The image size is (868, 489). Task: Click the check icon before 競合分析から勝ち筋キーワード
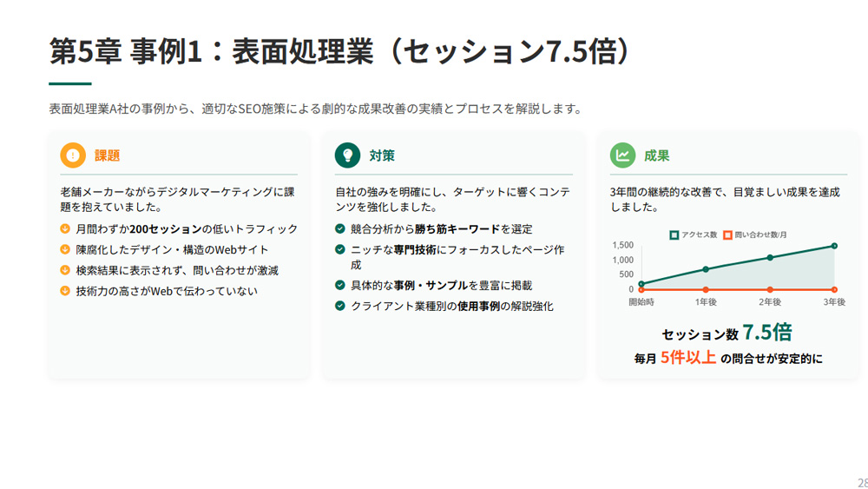point(340,228)
